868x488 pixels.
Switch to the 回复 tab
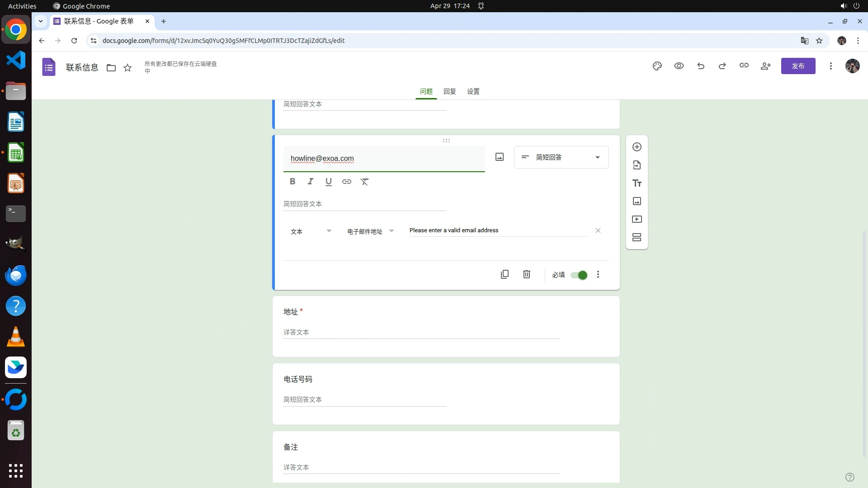(449, 91)
